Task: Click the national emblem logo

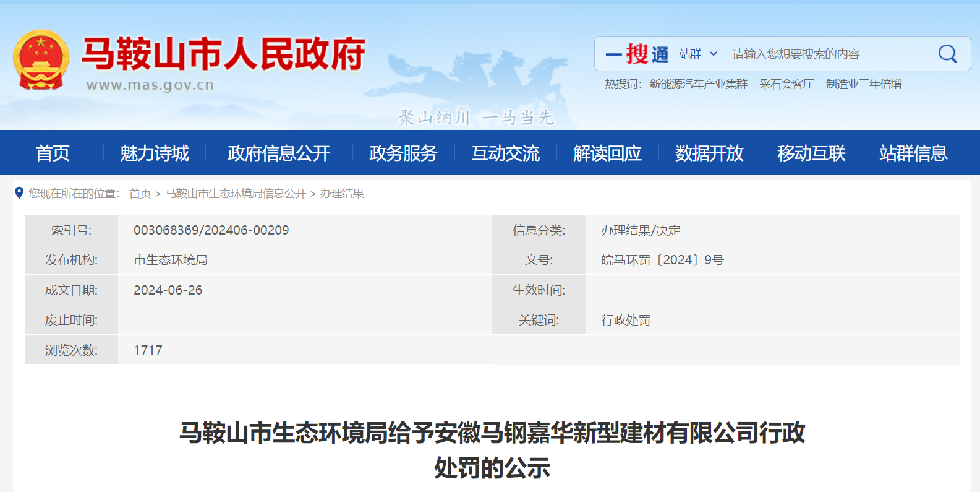Action: (x=41, y=60)
